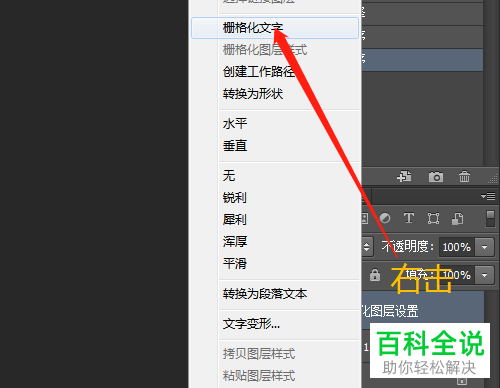500x388 pixels.
Task: Open the 填充 dropdown arrow
Action: click(484, 275)
